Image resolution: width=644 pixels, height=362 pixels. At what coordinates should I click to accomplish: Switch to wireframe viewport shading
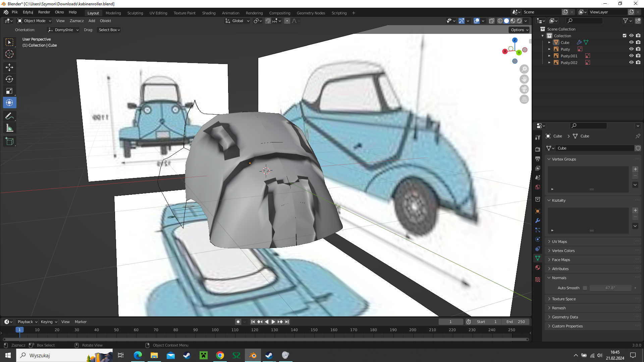pos(500,21)
